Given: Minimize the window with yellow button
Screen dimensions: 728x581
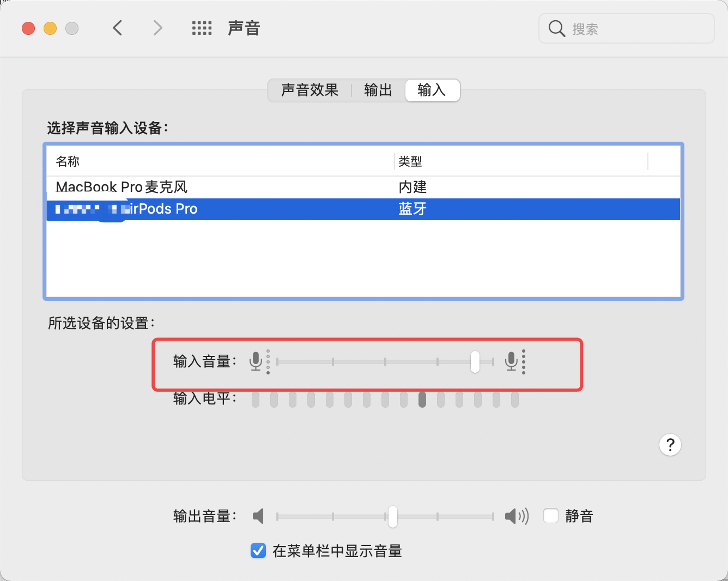Looking at the screenshot, I should click(x=50, y=28).
